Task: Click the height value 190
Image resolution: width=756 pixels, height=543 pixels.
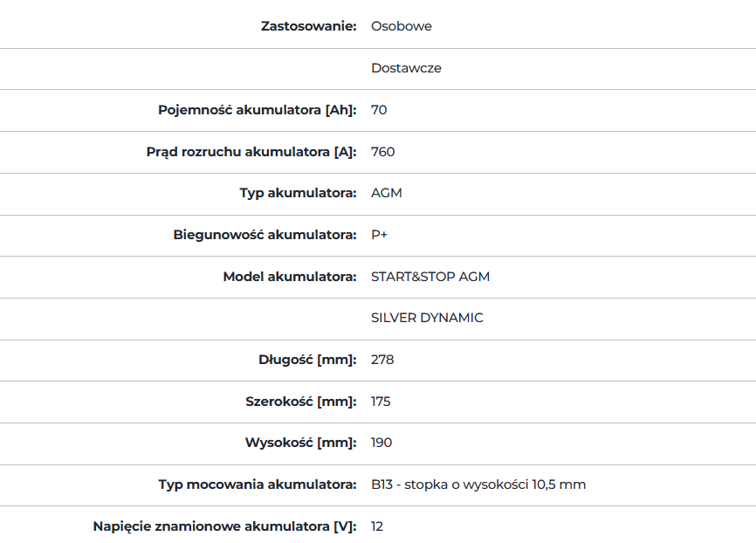Action: [x=381, y=443]
